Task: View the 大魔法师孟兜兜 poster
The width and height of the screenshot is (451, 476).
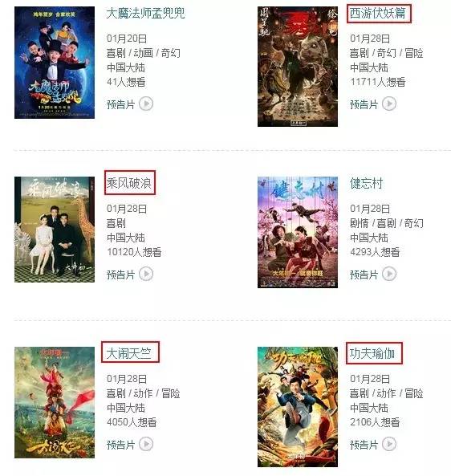Action: (x=55, y=63)
